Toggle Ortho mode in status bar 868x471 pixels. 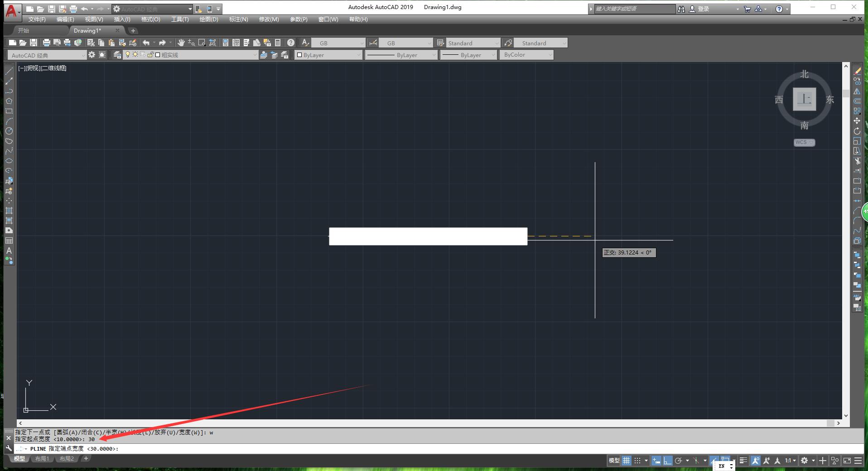tap(667, 461)
